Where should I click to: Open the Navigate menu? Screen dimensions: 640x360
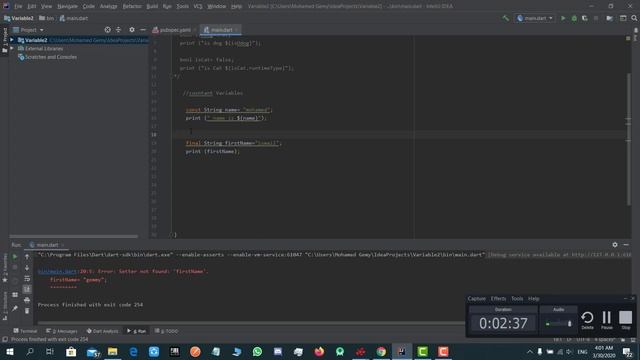[67, 6]
